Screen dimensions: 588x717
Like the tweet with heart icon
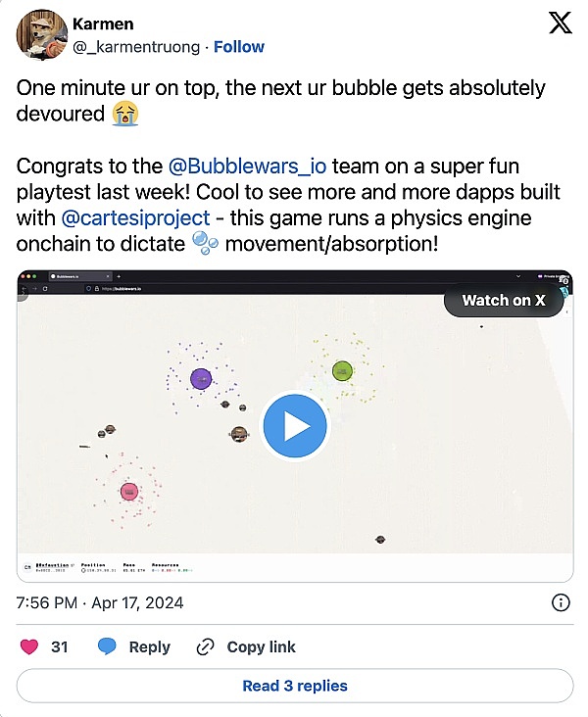tap(30, 646)
